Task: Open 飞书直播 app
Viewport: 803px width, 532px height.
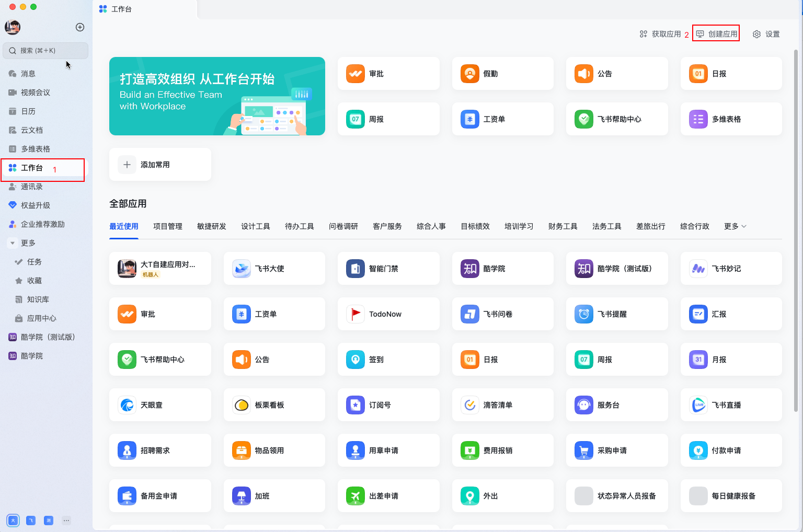Action: [731, 405]
